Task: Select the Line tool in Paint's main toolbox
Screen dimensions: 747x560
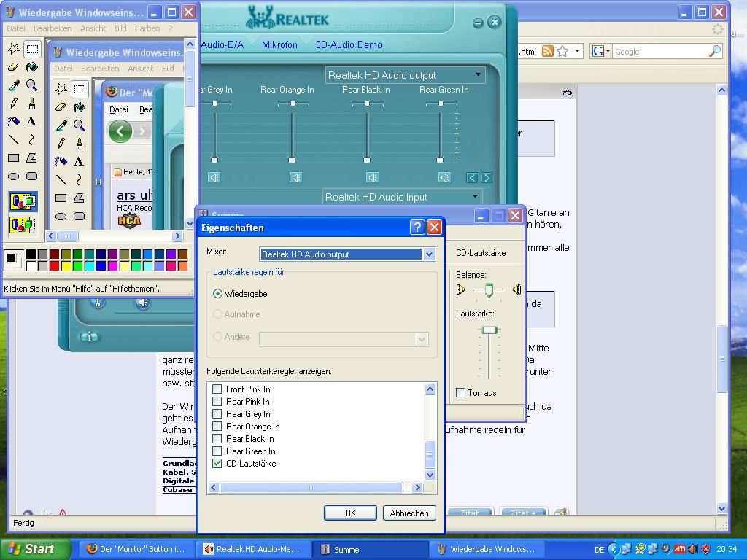Action: 14,139
